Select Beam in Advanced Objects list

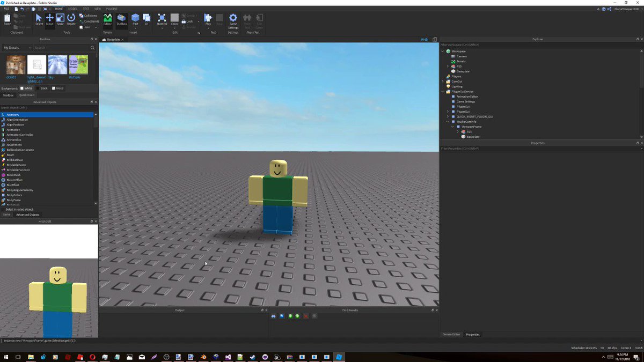47,155
